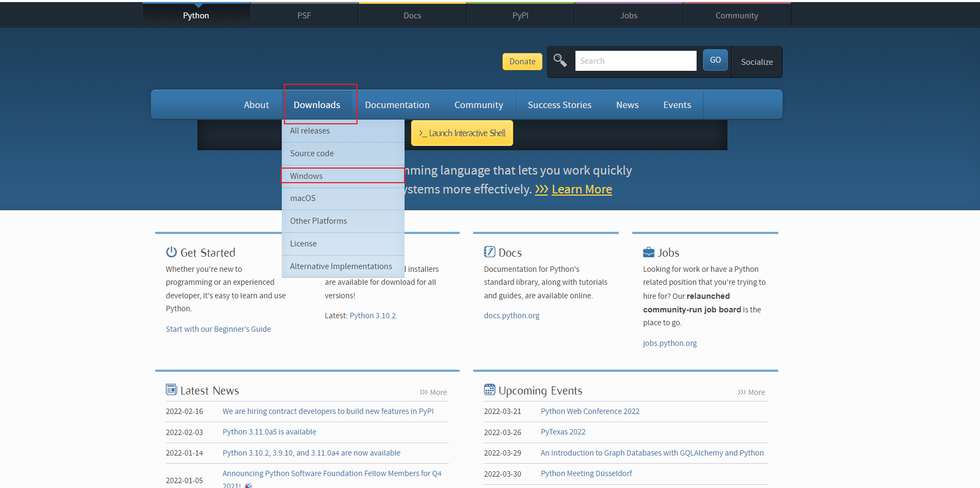
Task: Click More link beside Latest News
Action: 433,392
